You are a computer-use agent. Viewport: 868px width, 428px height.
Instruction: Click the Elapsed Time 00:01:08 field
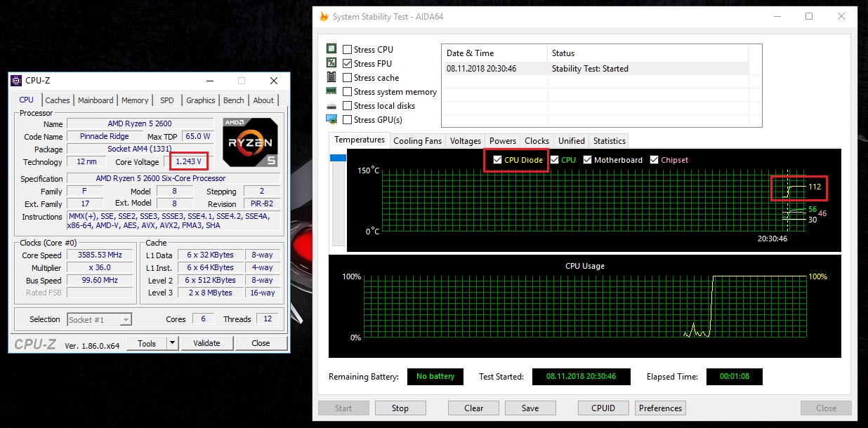click(x=734, y=376)
